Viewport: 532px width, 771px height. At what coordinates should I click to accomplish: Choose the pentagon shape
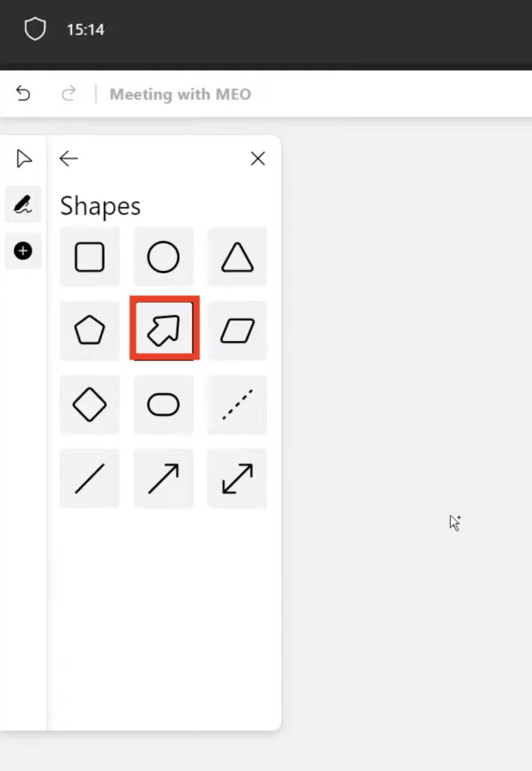point(89,330)
